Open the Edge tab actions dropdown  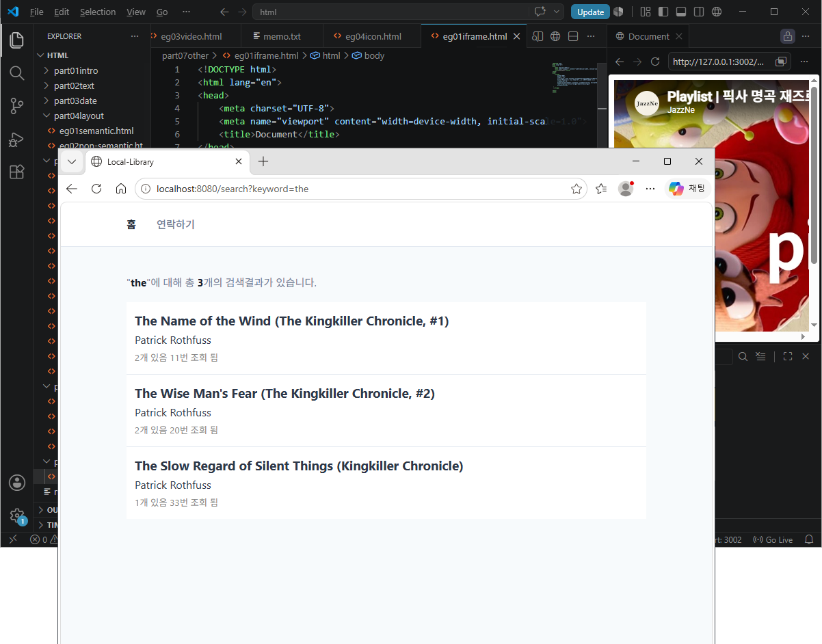[x=72, y=162]
